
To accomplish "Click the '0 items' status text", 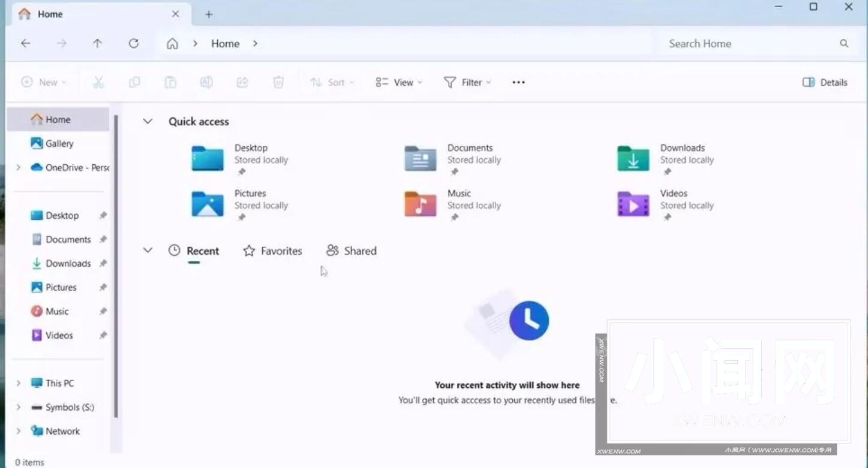I will (29, 462).
